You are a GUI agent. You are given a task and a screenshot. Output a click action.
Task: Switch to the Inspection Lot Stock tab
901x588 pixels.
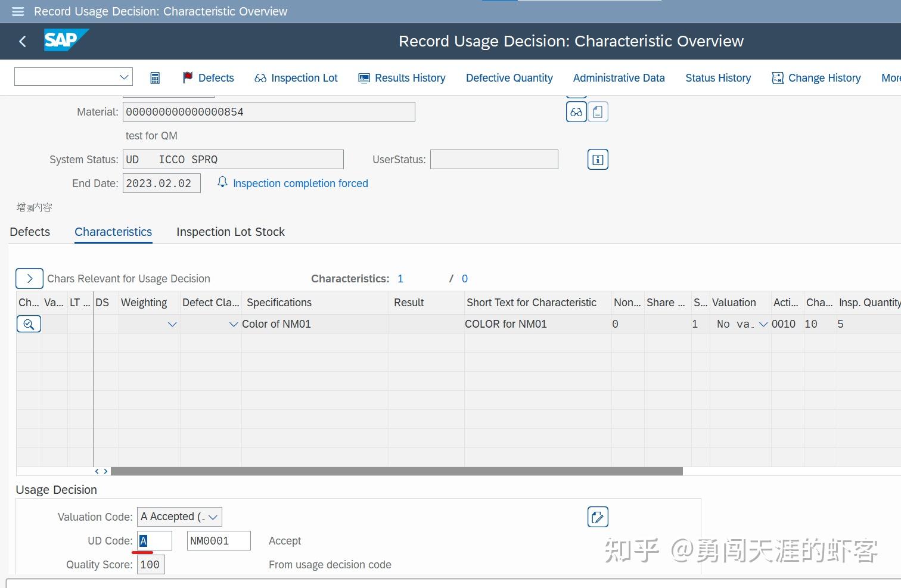click(231, 232)
